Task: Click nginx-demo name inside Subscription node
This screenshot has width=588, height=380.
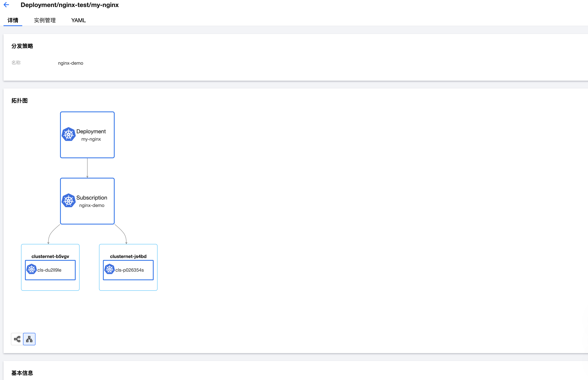Action: (x=92, y=206)
